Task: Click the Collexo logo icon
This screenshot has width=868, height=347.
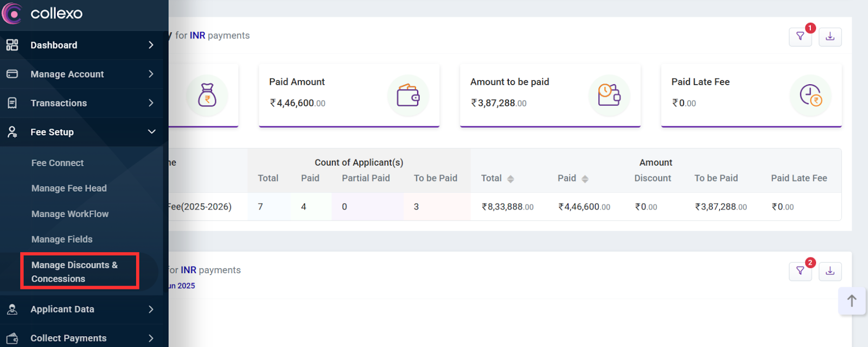Action: click(12, 14)
